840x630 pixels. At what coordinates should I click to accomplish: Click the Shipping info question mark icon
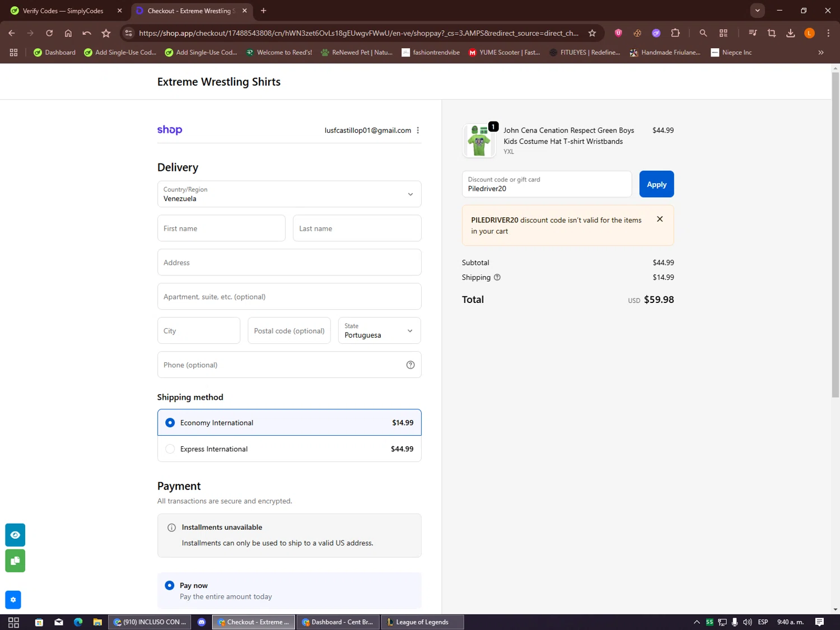[x=497, y=277]
